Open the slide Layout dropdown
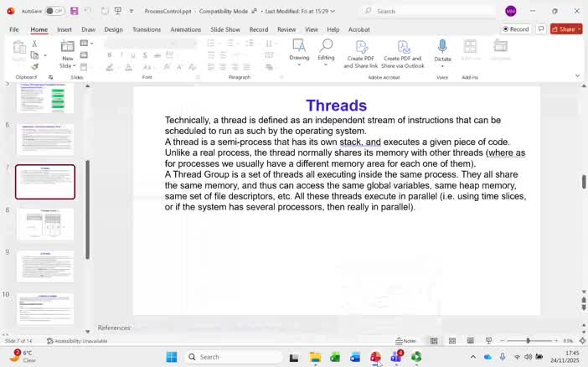The image size is (588, 367). (86, 44)
